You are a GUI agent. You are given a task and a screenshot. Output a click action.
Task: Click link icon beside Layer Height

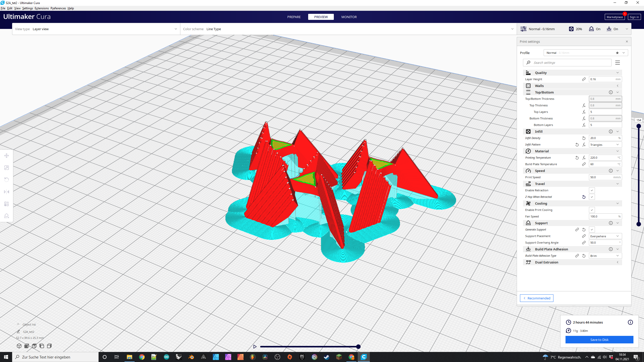[x=584, y=79]
